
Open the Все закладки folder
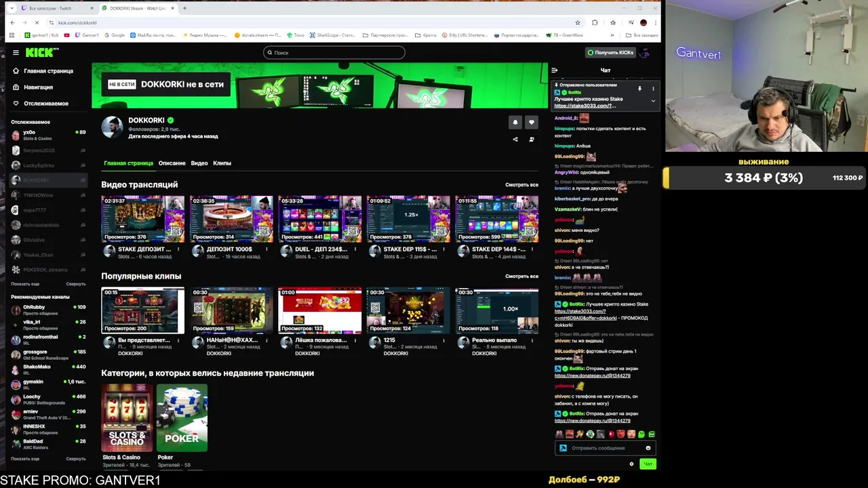coord(641,35)
